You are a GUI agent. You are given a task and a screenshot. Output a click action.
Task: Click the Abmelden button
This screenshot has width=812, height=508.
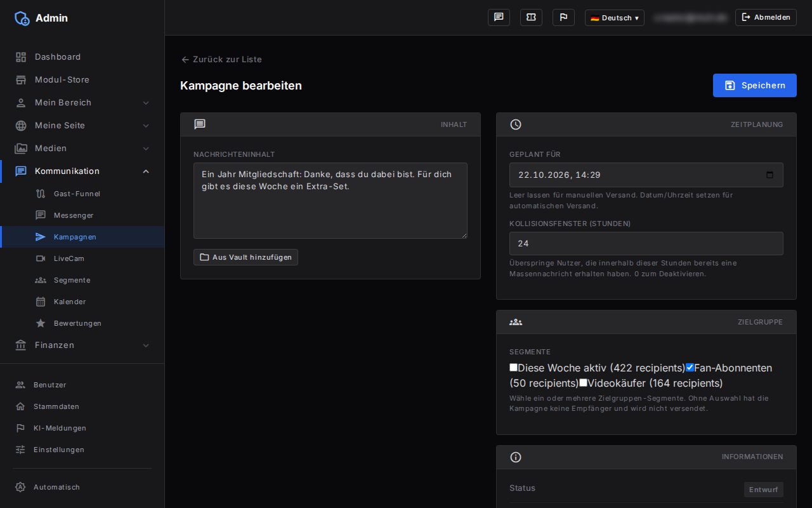[766, 17]
